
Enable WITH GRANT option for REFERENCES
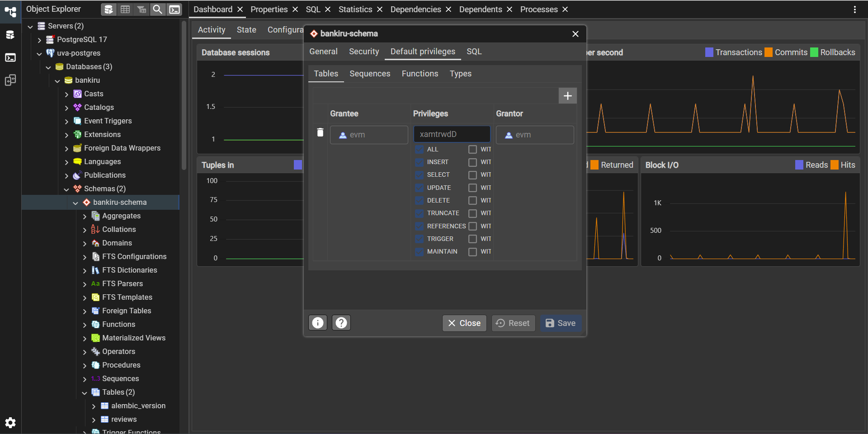coord(472,226)
